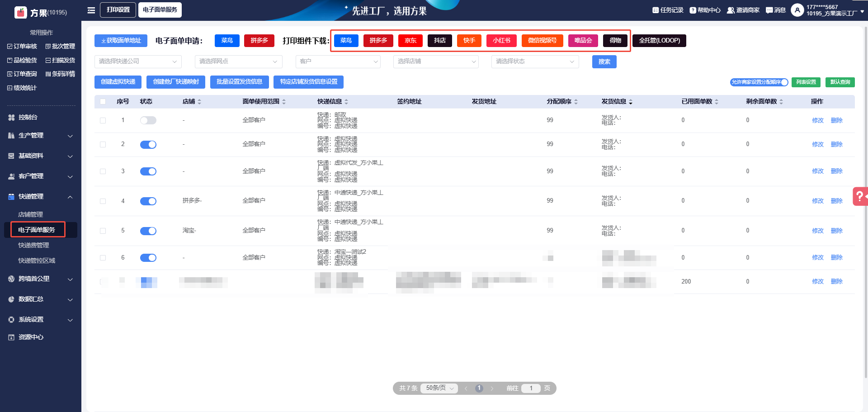Screen dimensions: 868x412
Task: Check the row 1 checkbox
Action: point(103,120)
